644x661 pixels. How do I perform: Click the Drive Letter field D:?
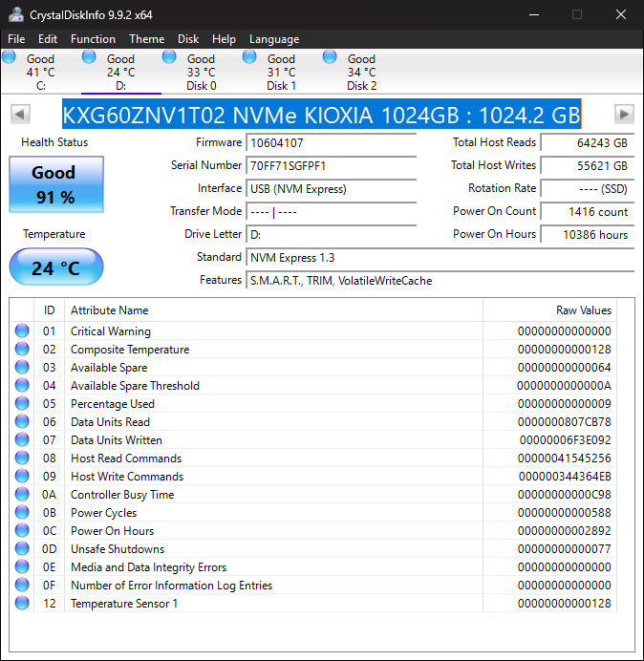click(x=331, y=234)
